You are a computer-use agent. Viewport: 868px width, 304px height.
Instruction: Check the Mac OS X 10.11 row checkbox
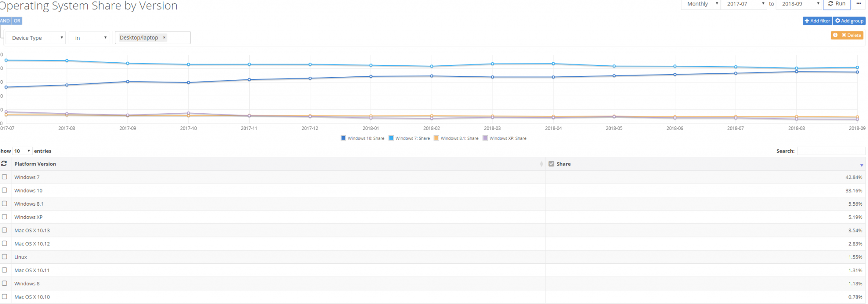click(x=5, y=270)
